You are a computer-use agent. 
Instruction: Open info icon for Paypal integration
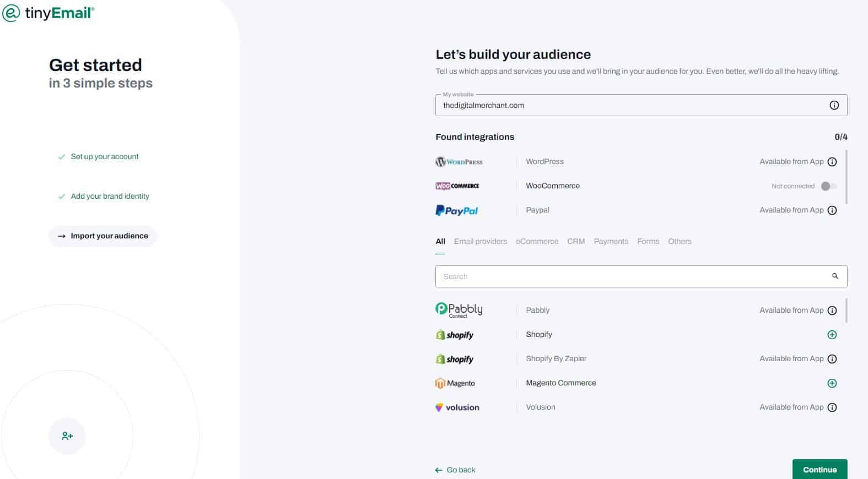coord(832,210)
